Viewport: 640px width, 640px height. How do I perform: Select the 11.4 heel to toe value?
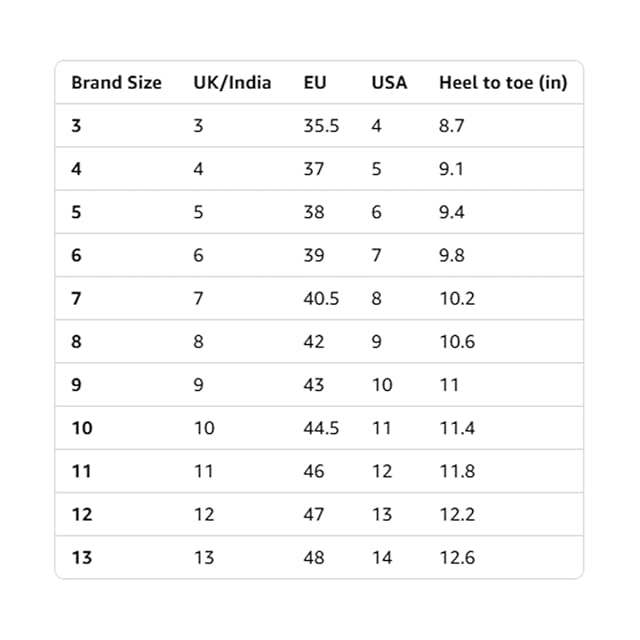[456, 428]
